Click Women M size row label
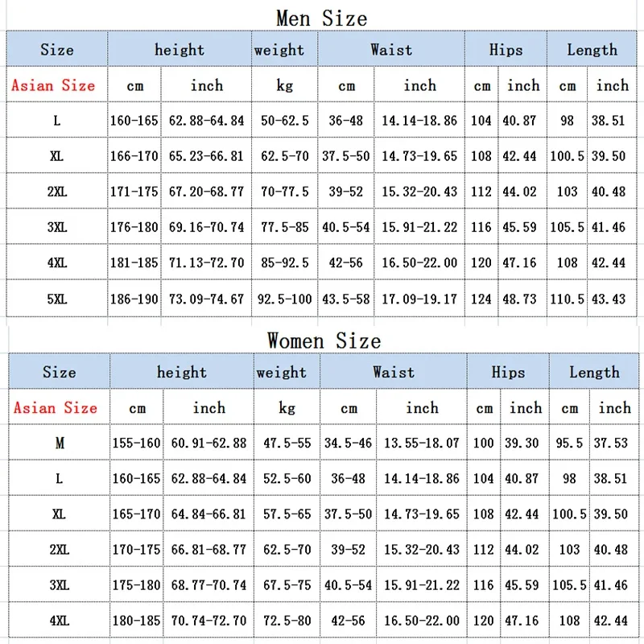 60,443
